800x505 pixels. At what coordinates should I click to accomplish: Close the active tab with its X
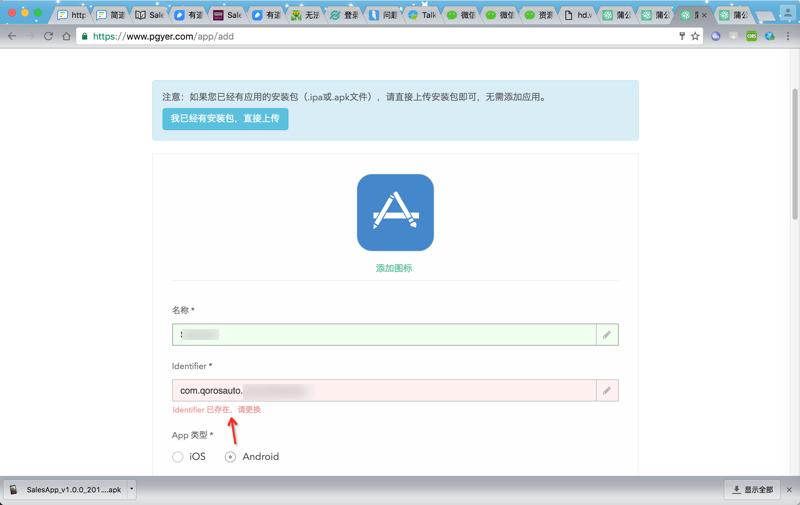[705, 15]
